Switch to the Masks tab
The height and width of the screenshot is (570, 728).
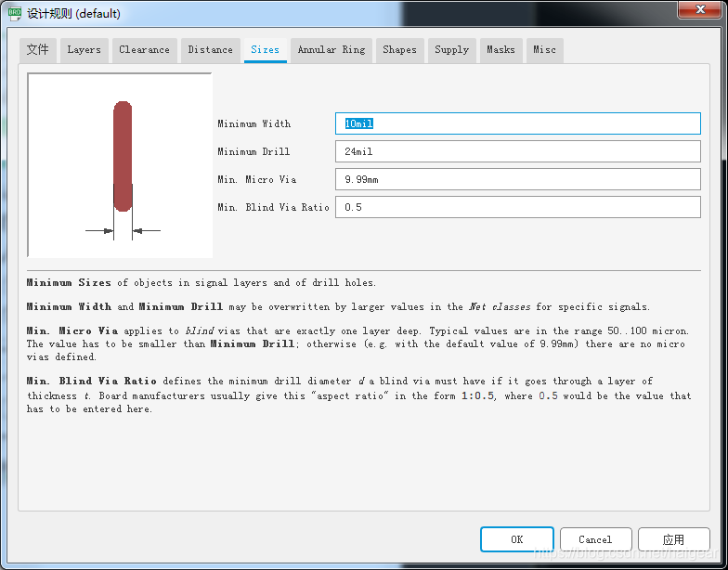click(x=500, y=50)
